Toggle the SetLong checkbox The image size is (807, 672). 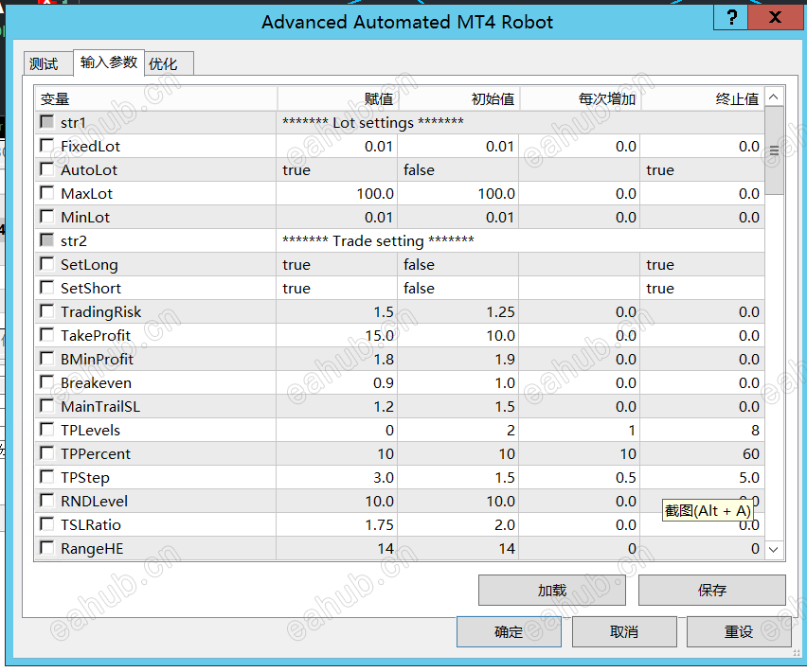(x=46, y=264)
